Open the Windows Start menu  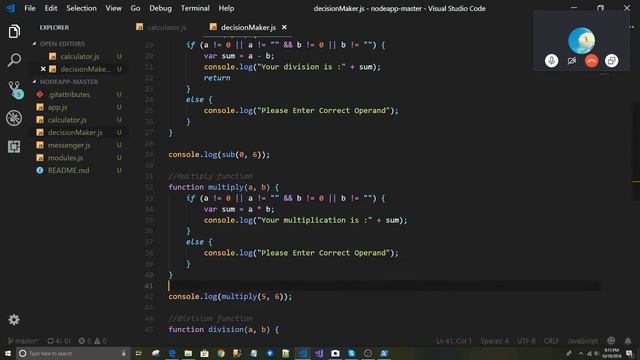click(8, 353)
